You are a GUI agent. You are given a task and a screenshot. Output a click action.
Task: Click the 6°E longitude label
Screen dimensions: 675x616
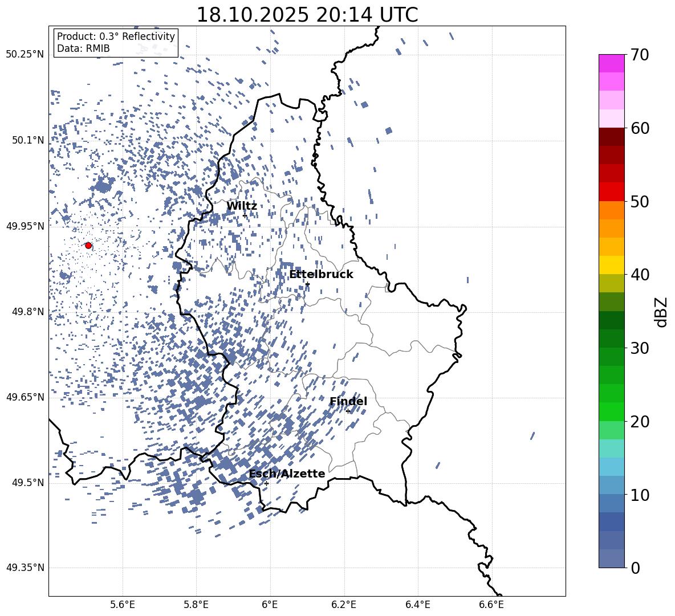[270, 605]
